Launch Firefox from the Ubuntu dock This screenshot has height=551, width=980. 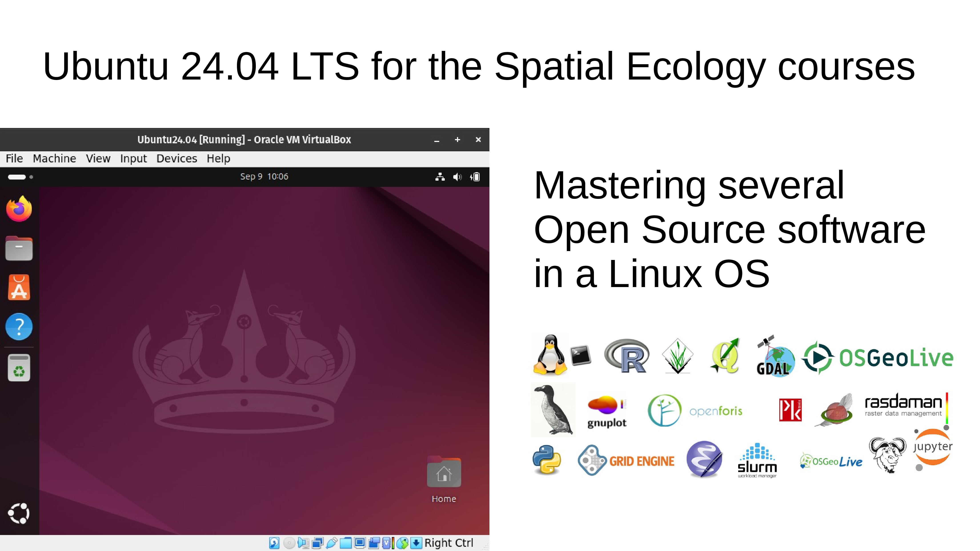click(x=19, y=208)
